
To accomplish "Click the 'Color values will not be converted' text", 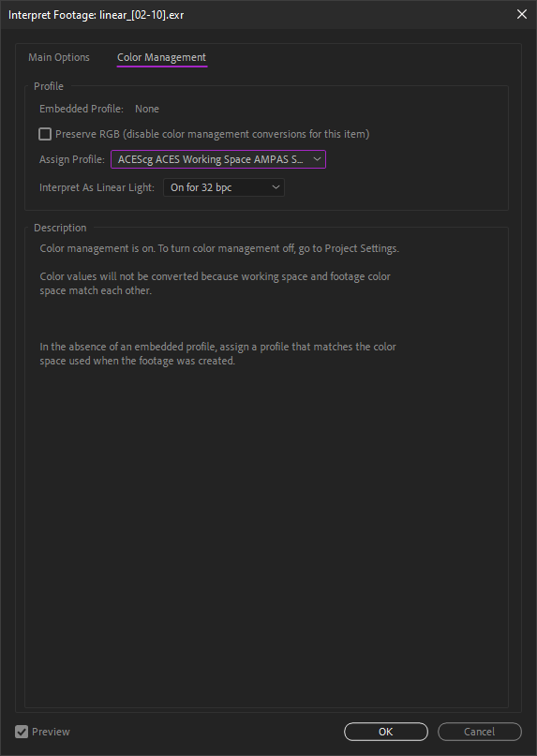I will click(x=216, y=284).
